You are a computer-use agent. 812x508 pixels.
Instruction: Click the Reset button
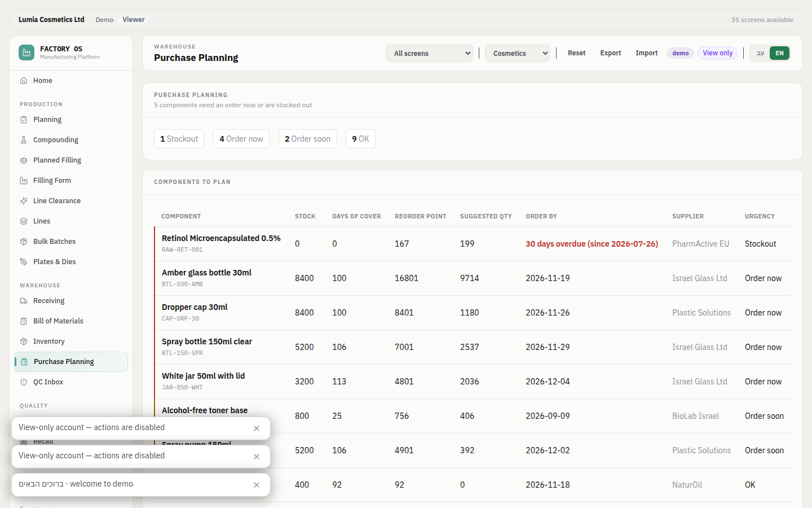[576, 53]
